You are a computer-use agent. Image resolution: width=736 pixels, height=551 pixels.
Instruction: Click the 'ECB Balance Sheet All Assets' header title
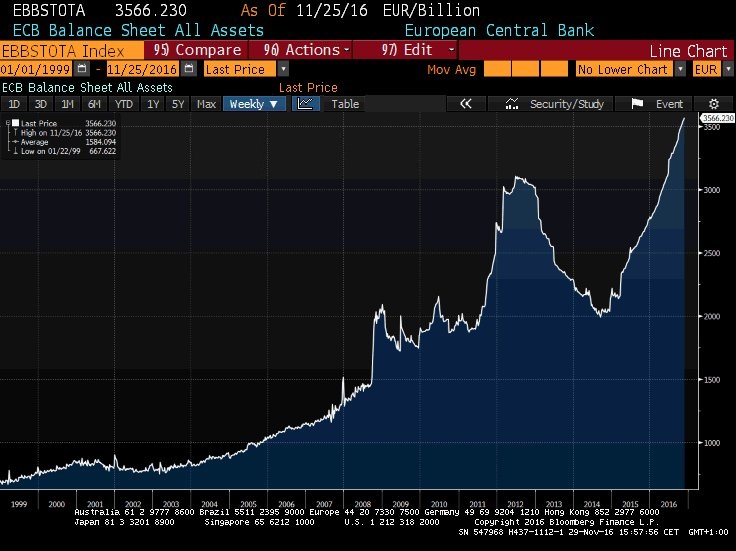(x=138, y=30)
